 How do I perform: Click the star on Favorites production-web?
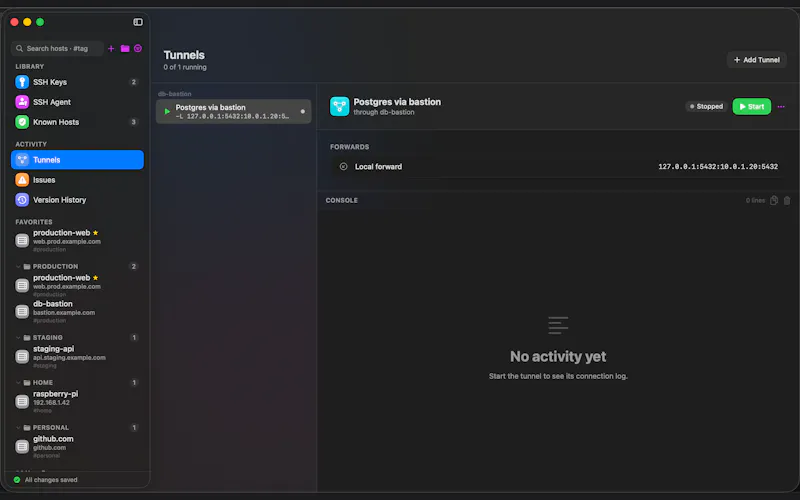click(x=95, y=233)
